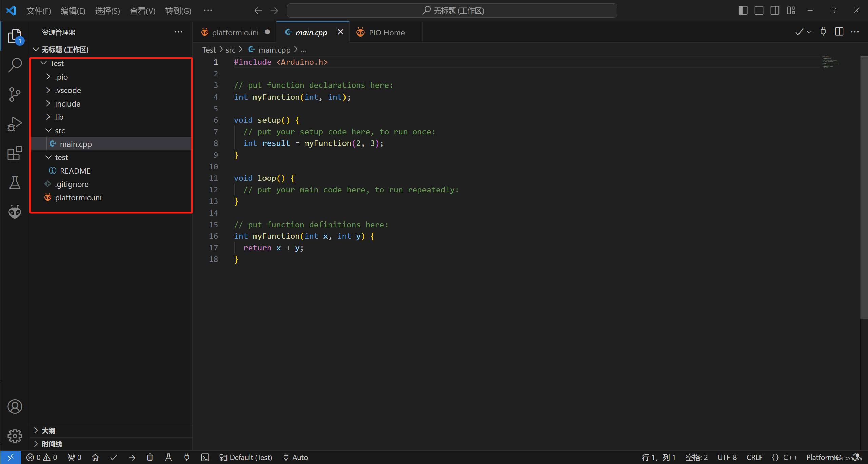Click Default (Test) environment switcher
Image resolution: width=868 pixels, height=464 pixels.
(x=246, y=457)
